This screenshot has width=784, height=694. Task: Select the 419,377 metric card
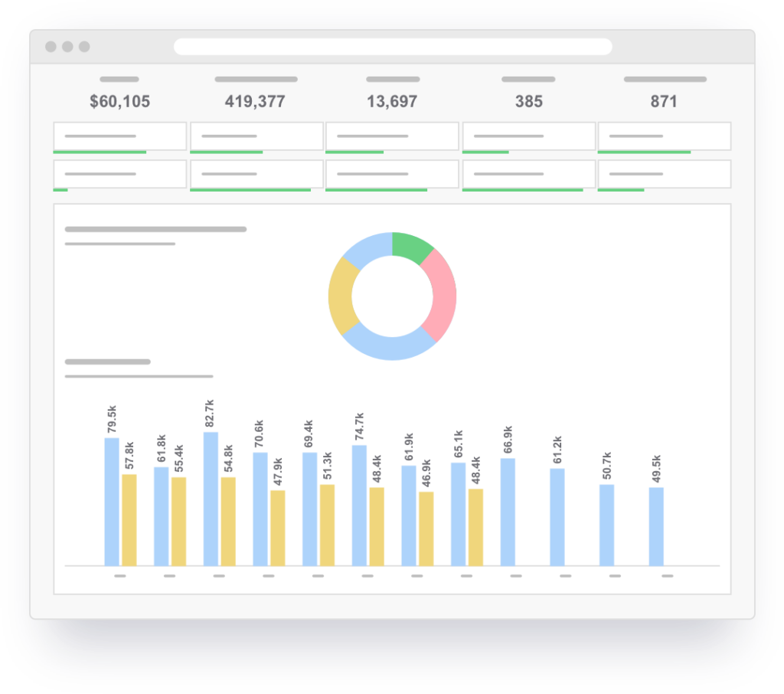click(256, 100)
